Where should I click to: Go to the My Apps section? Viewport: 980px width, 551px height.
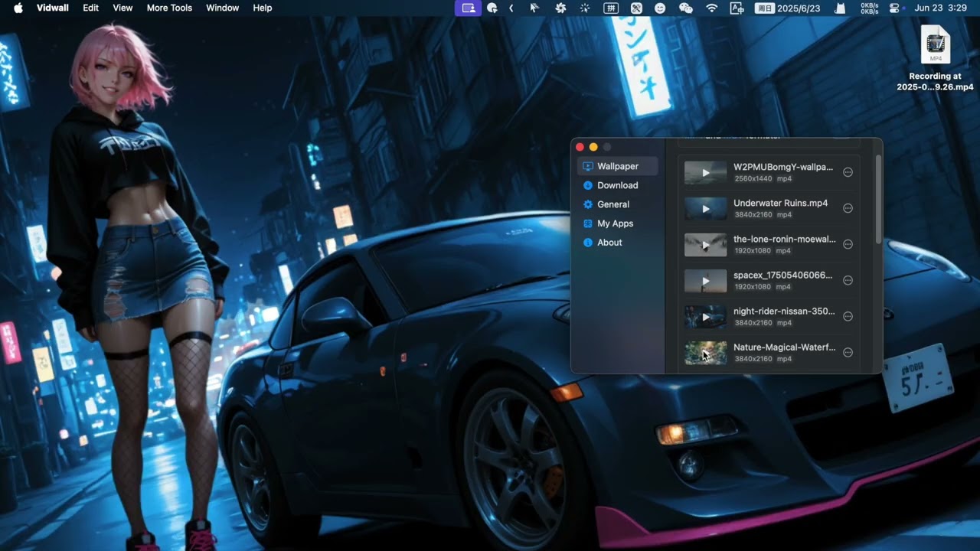[617, 223]
